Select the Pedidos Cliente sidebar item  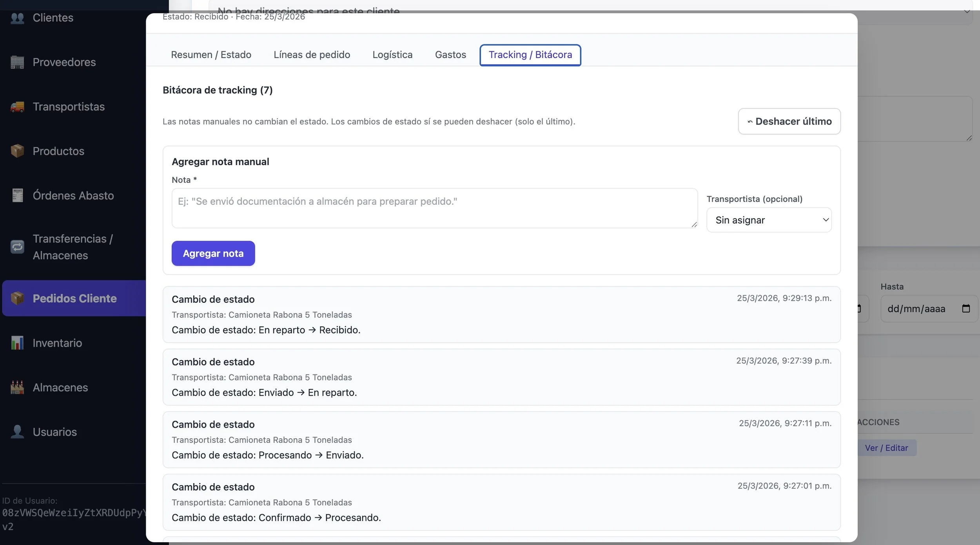(74, 298)
